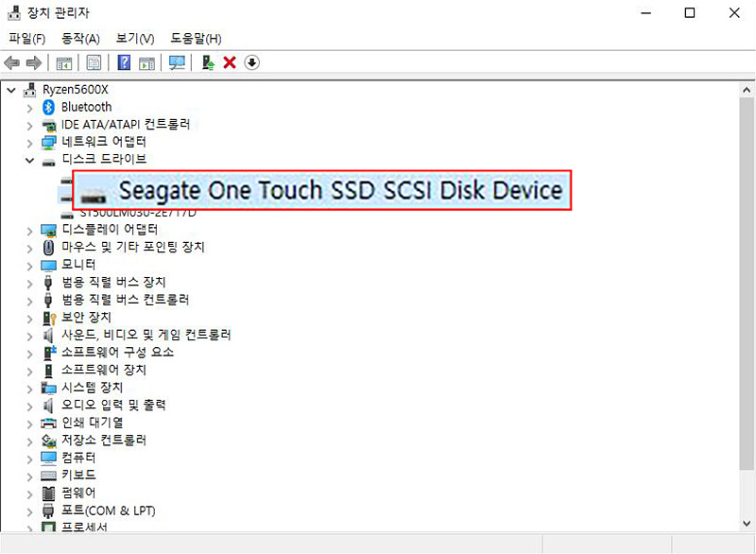Click the Update driver toolbar icon
Image resolution: width=756 pixels, height=554 pixels.
pyautogui.click(x=208, y=62)
